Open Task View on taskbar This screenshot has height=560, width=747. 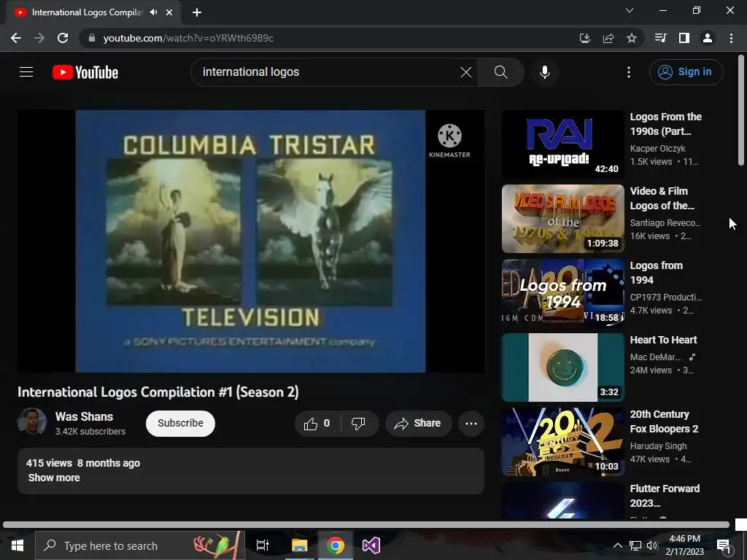[263, 545]
